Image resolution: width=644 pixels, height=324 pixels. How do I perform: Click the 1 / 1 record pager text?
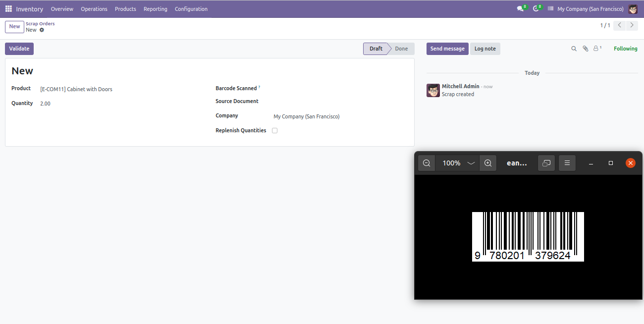coord(605,25)
